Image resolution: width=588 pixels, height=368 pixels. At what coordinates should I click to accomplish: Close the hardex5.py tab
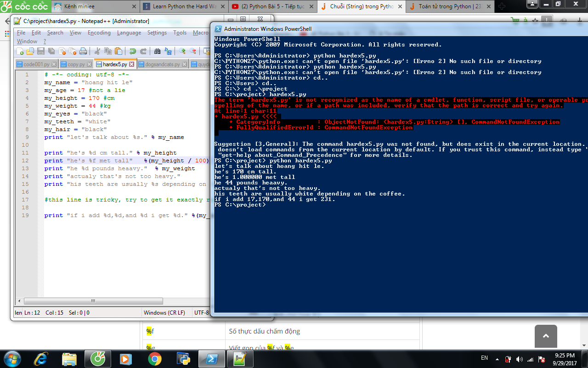pyautogui.click(x=132, y=64)
